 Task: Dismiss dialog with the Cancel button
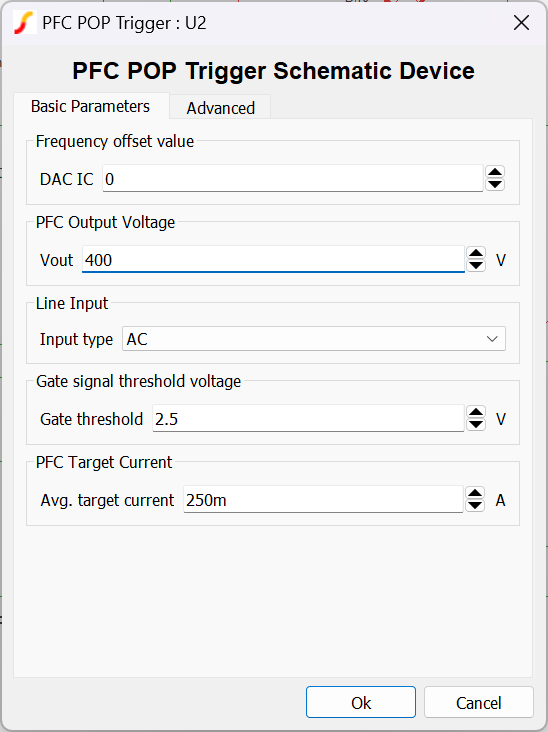click(478, 702)
